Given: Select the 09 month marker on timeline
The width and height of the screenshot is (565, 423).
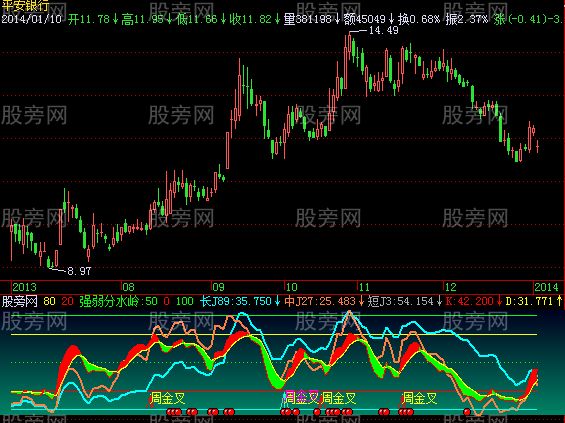Looking at the screenshot, I should coord(218,287).
